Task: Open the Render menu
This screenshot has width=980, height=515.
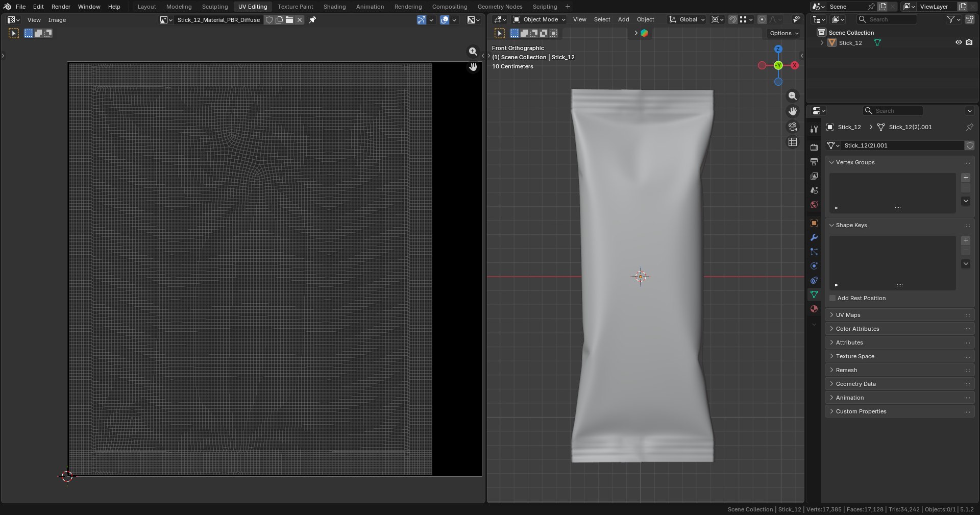Action: 61,7
